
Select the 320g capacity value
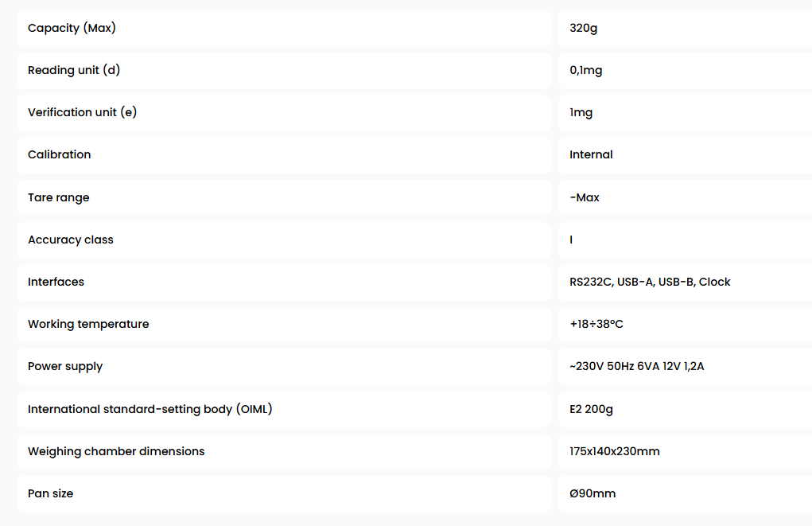pos(583,28)
